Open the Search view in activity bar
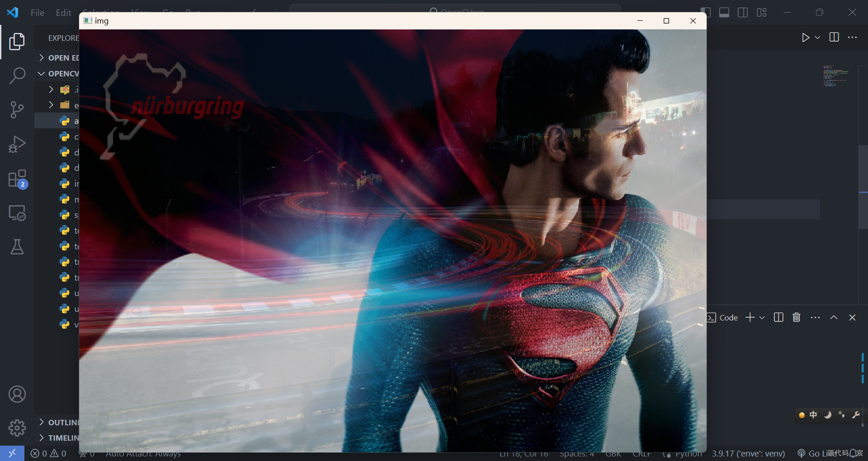 pyautogui.click(x=17, y=75)
